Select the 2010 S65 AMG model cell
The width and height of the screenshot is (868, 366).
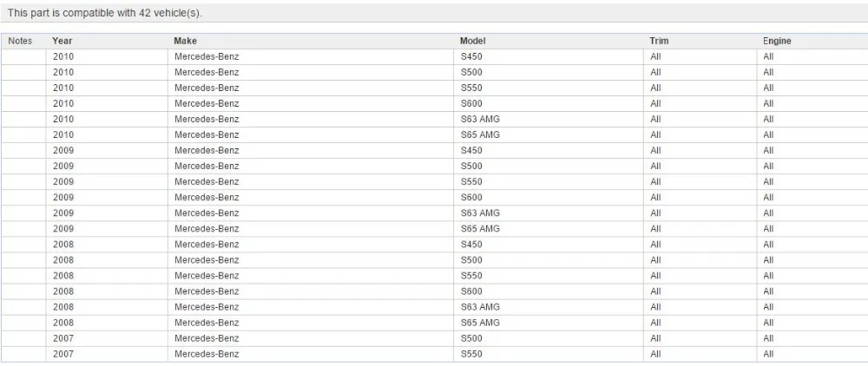click(548, 135)
